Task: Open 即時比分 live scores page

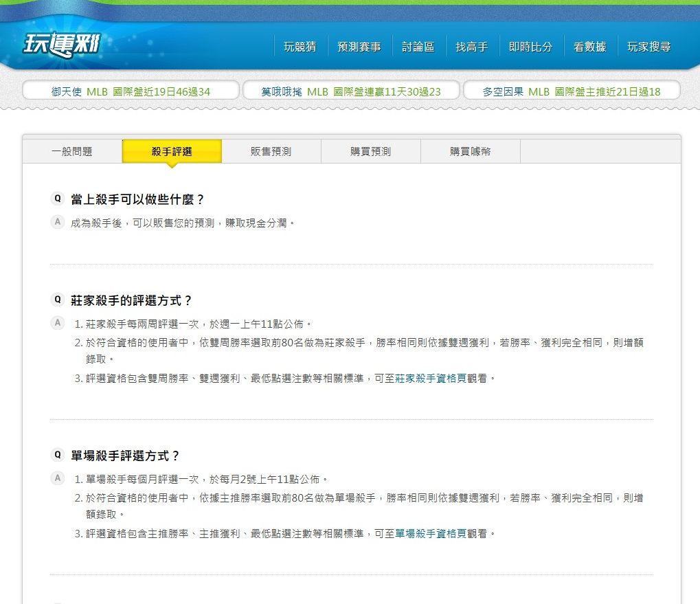Action: point(531,47)
